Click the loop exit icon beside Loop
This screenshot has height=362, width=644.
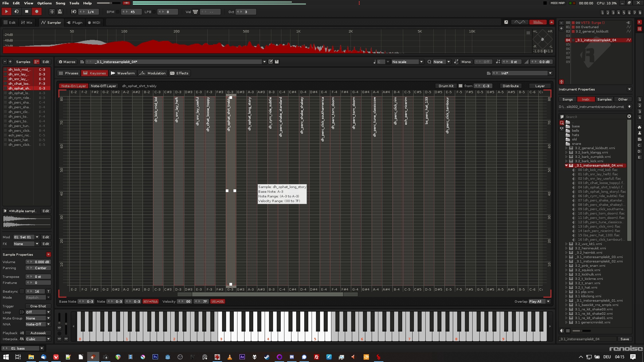click(x=22, y=312)
